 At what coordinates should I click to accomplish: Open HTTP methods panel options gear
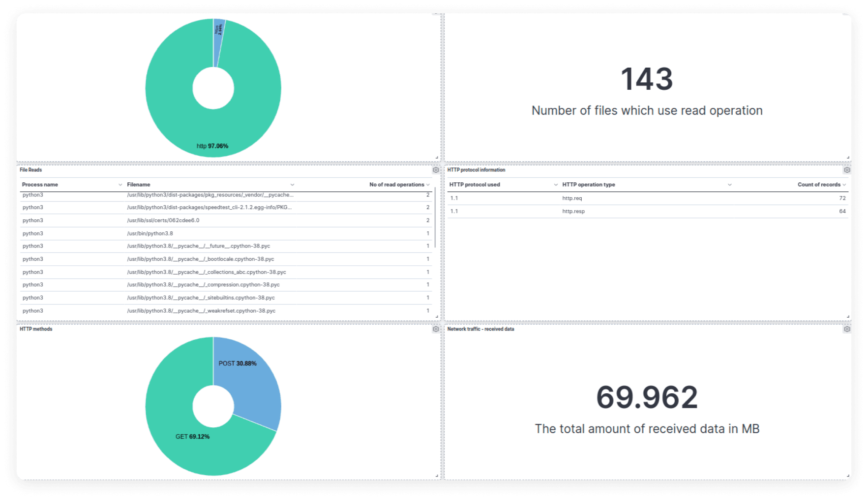click(x=436, y=329)
